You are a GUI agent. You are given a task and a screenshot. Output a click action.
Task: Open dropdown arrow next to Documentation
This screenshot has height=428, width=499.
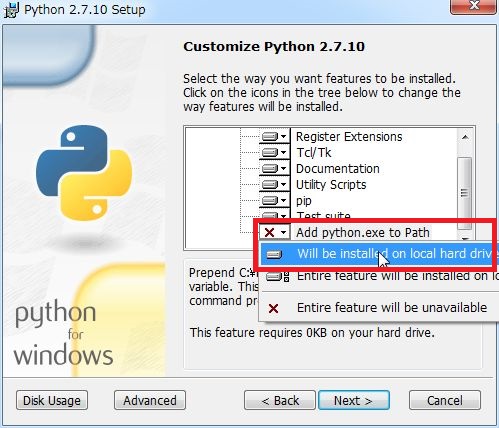pyautogui.click(x=283, y=169)
